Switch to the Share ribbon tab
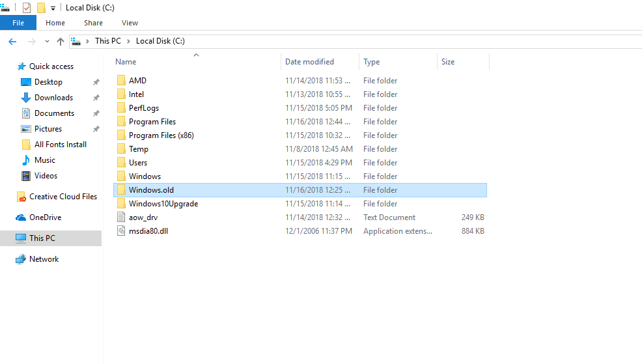 [x=93, y=23]
